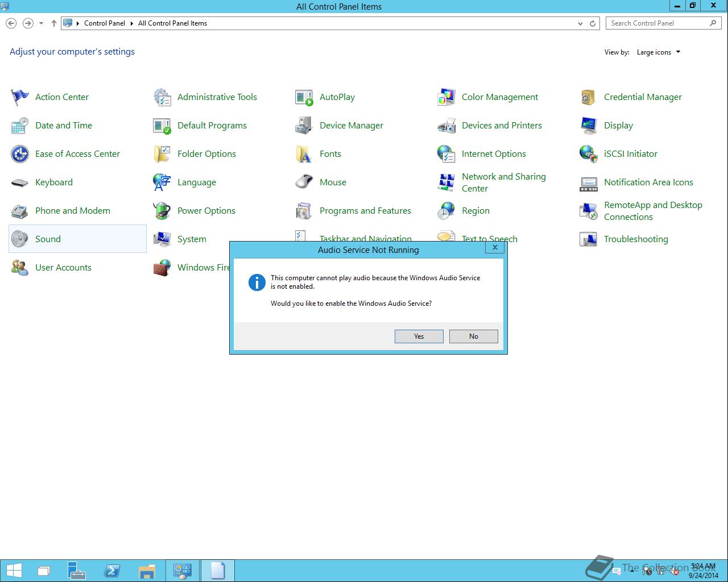The width and height of the screenshot is (728, 582).
Task: Open the Mouse icon
Action: (x=304, y=182)
